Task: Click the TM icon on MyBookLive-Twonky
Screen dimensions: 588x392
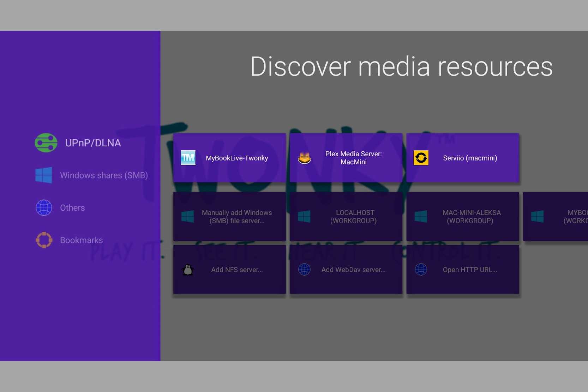Action: (x=188, y=158)
